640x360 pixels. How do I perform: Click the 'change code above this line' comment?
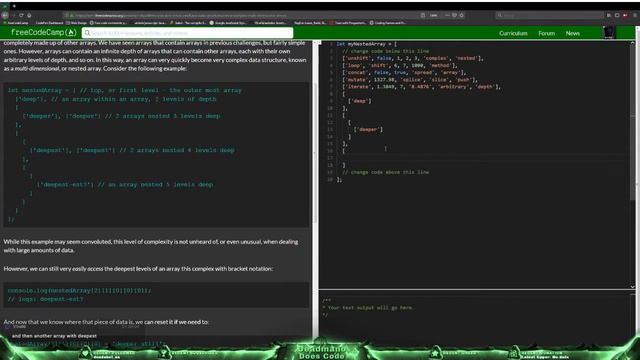386,172
